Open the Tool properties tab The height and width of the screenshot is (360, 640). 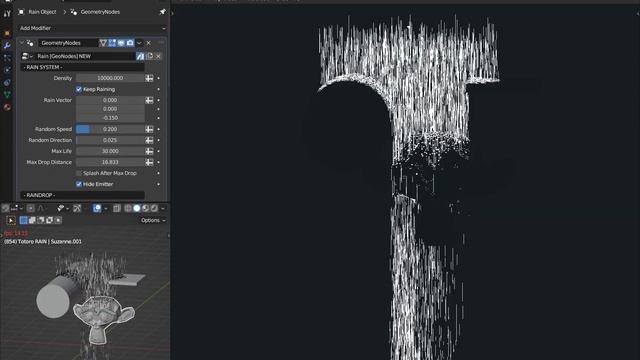tap(7, 14)
